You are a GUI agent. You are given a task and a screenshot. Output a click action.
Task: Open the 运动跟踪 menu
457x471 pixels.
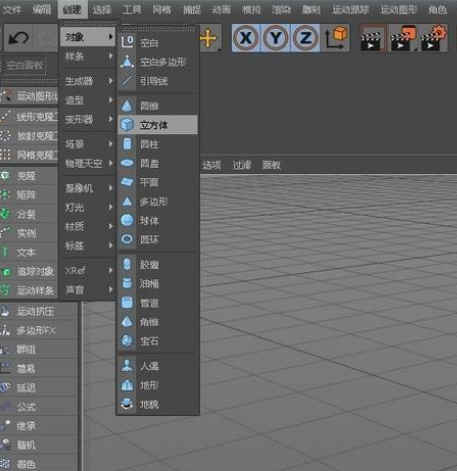[x=351, y=10]
